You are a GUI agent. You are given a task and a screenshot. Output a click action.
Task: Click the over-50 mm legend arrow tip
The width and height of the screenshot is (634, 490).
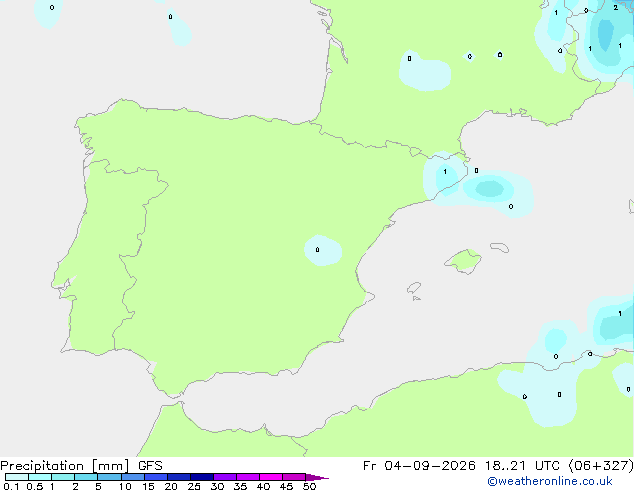click(x=317, y=477)
